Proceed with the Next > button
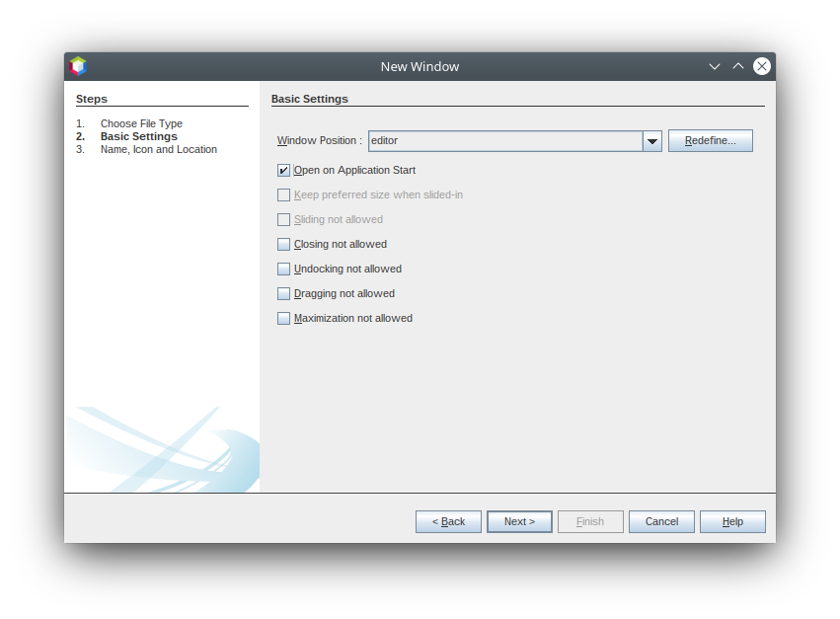Screen dimensions: 840x619 tap(519, 521)
